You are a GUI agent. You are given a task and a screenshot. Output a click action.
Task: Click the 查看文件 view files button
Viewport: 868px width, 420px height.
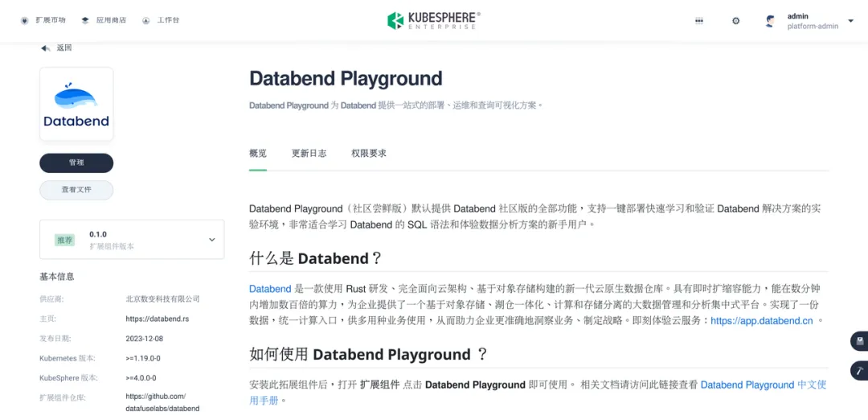coord(76,190)
